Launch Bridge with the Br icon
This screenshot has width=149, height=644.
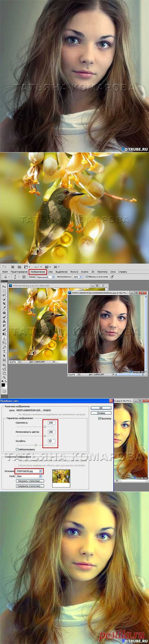(x=13, y=267)
